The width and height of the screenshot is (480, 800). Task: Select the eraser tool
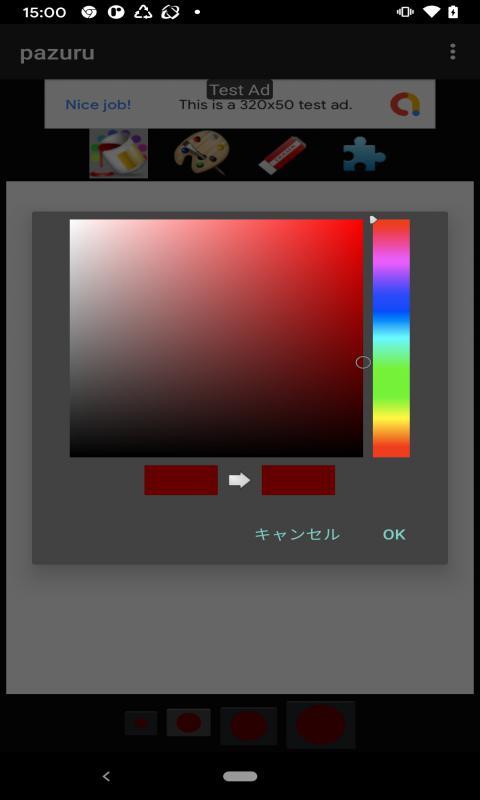[x=282, y=154]
